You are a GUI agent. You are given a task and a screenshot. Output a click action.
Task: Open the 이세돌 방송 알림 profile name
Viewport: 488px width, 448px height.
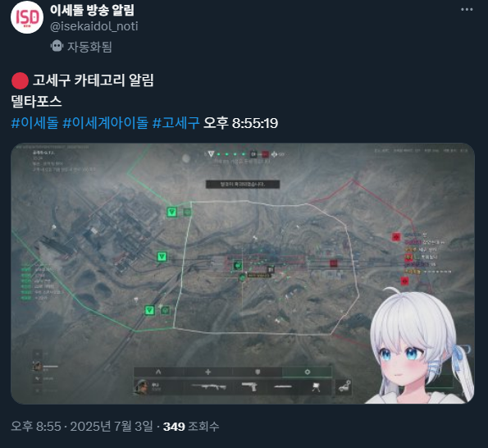92,10
